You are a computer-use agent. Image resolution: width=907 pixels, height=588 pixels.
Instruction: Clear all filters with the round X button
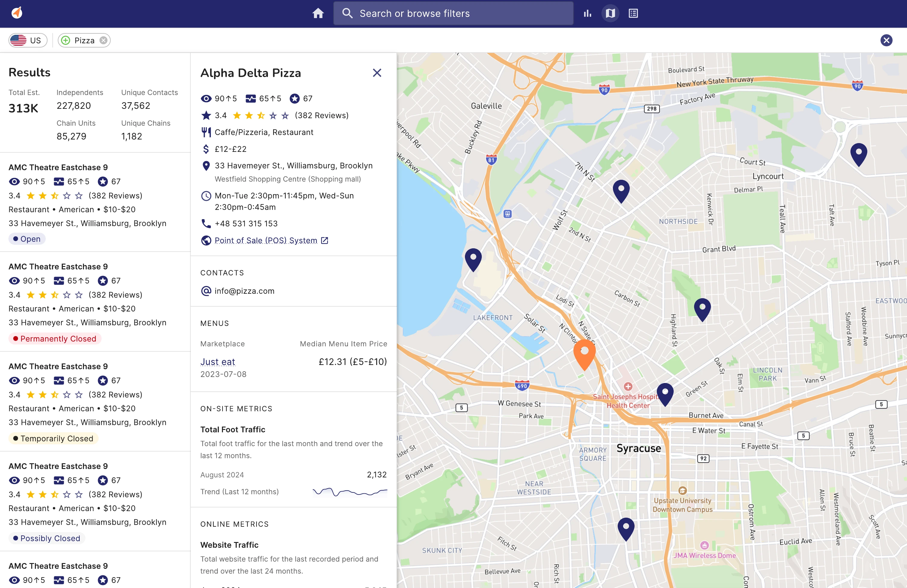[886, 40]
